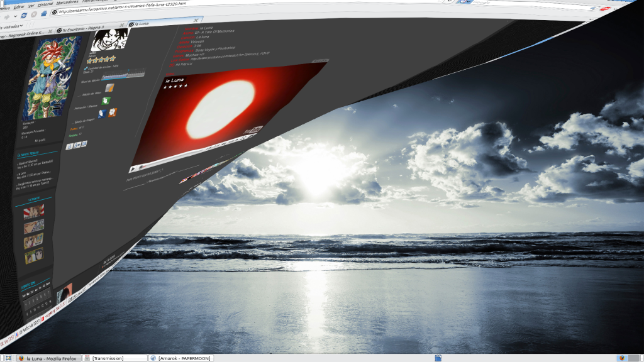Click the 'la Luna' video title overlay

pyautogui.click(x=175, y=80)
